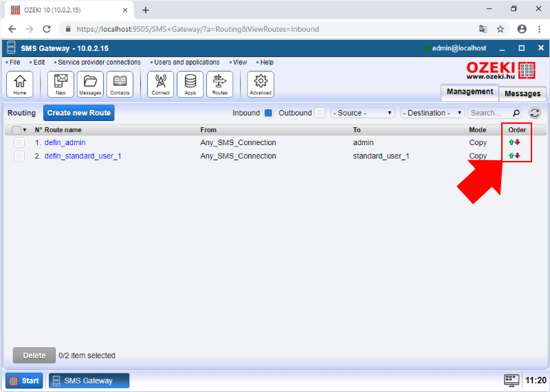Click the Mode column header

click(x=477, y=130)
